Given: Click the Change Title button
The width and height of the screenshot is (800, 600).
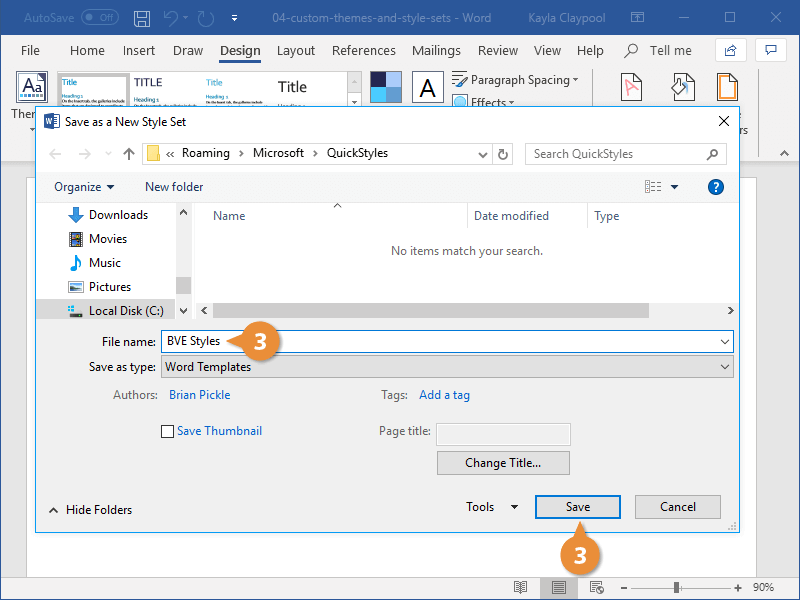Looking at the screenshot, I should coord(503,462).
